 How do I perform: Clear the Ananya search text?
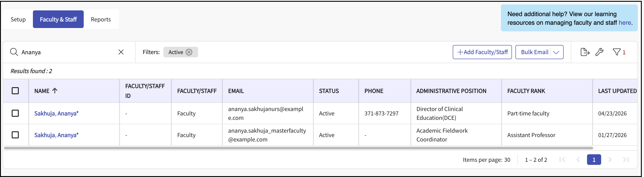(x=121, y=52)
